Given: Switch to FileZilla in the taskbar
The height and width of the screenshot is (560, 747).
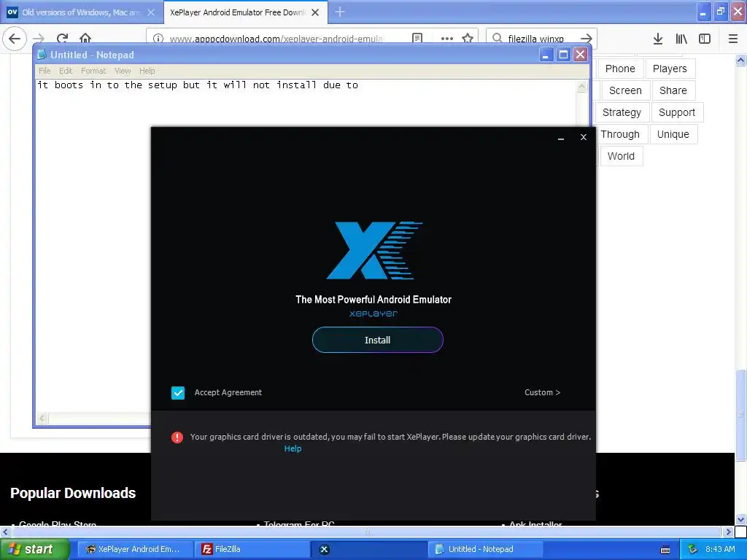Looking at the screenshot, I should tap(252, 549).
